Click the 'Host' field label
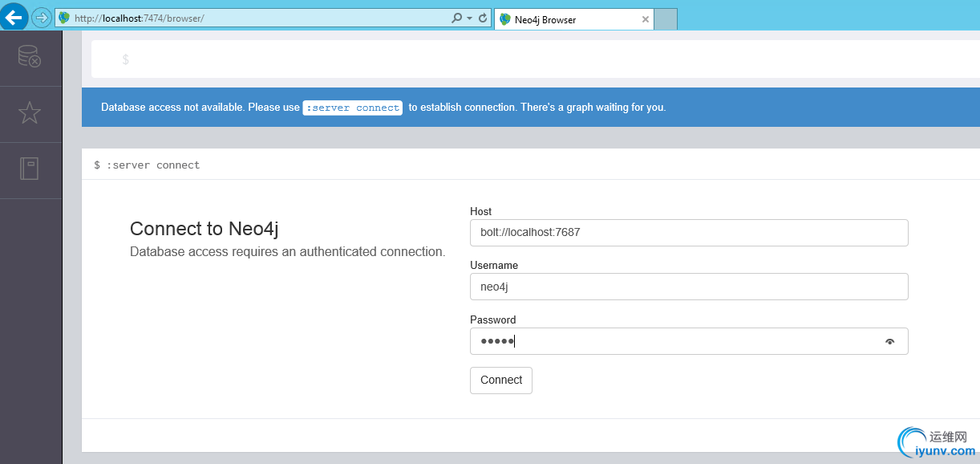 tap(481, 211)
